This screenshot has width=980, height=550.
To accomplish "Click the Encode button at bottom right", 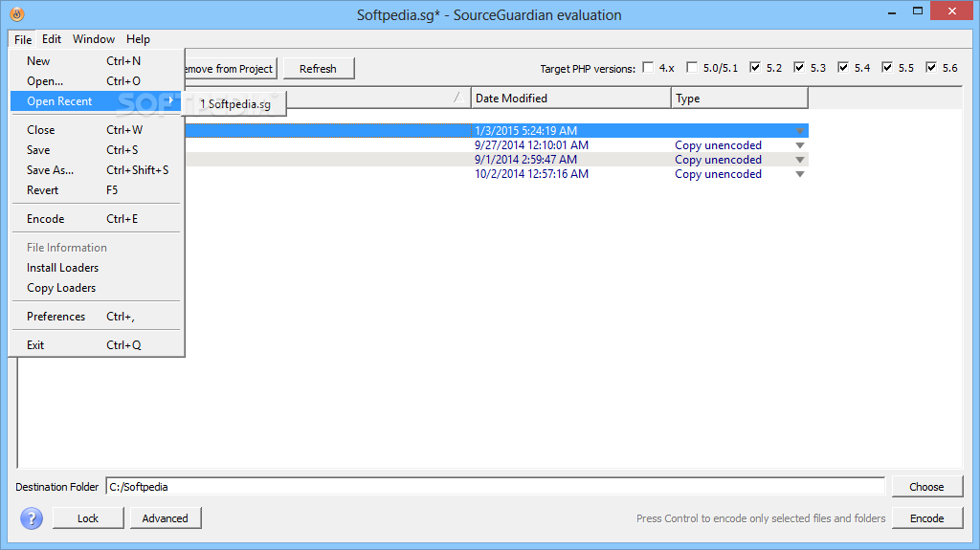I will tap(926, 518).
